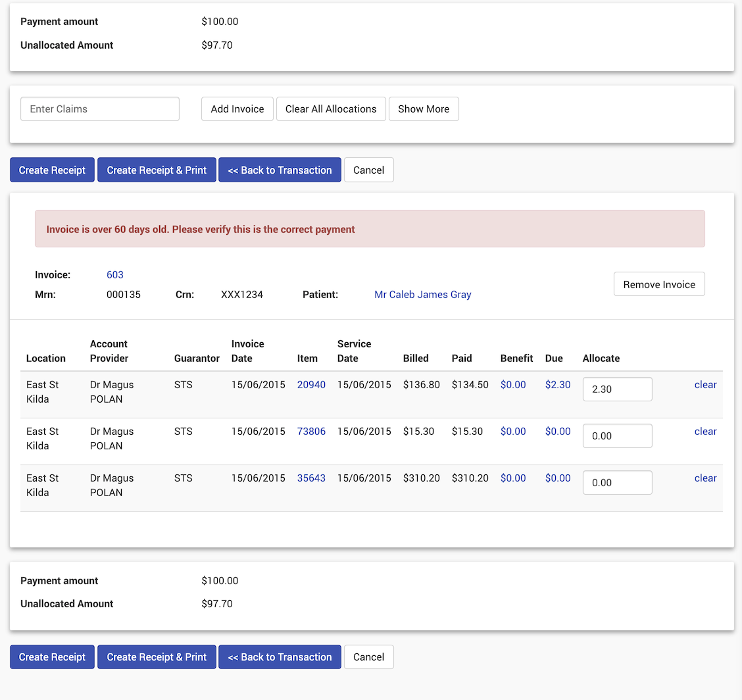Viewport: 742px width, 700px height.
Task: Remove Invoice from the allocation list
Action: tap(659, 284)
